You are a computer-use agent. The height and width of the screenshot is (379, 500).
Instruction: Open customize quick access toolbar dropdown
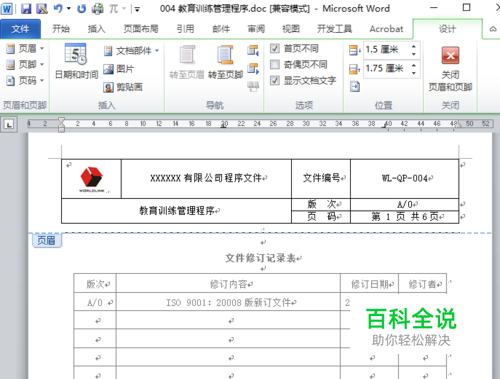[137, 9]
